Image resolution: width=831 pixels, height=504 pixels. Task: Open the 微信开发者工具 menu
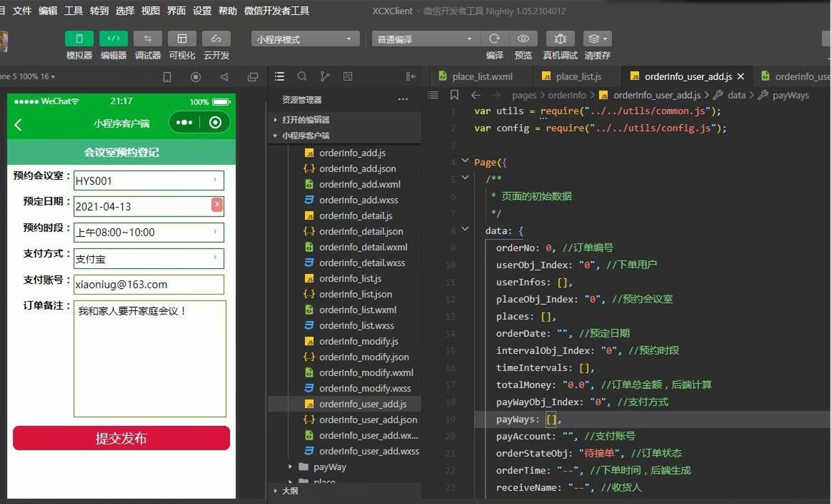[276, 11]
